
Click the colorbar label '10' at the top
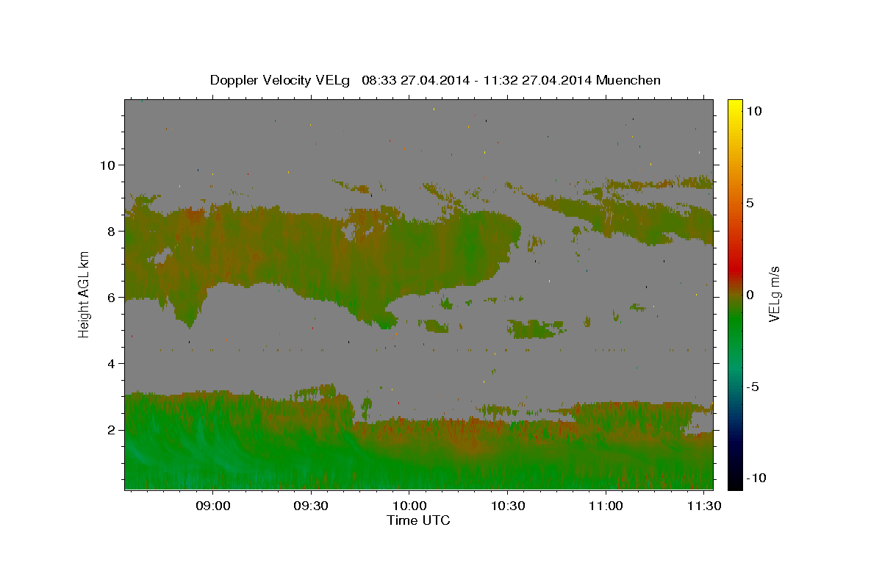tap(753, 111)
